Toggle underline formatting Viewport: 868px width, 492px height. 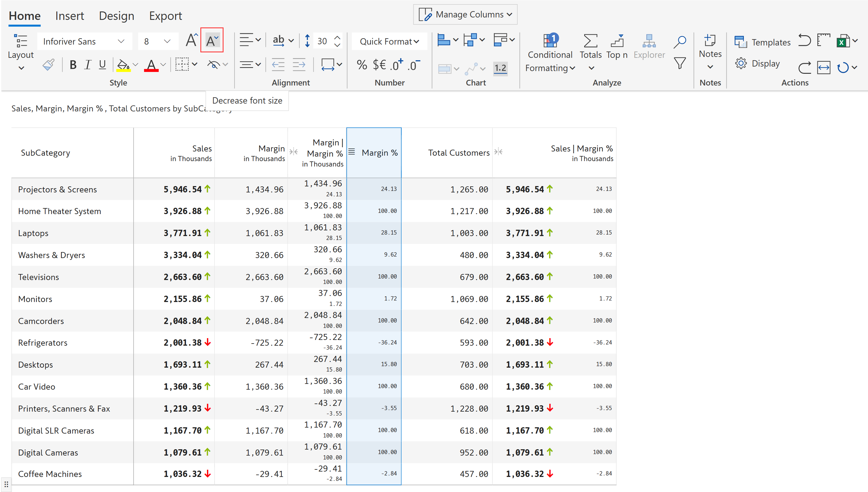point(102,64)
